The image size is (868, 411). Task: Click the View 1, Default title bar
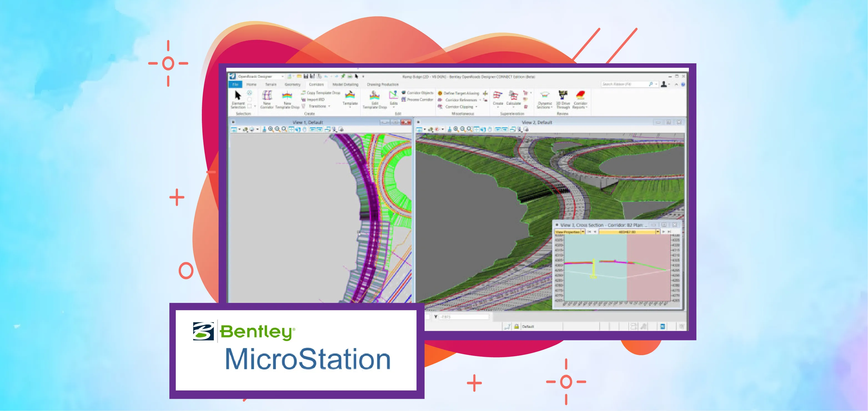click(307, 122)
